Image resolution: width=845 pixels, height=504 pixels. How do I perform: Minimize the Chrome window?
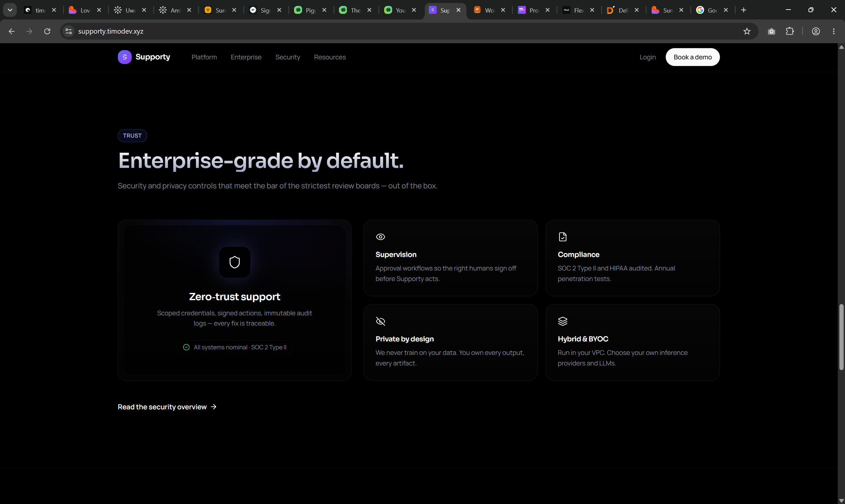pyautogui.click(x=788, y=10)
